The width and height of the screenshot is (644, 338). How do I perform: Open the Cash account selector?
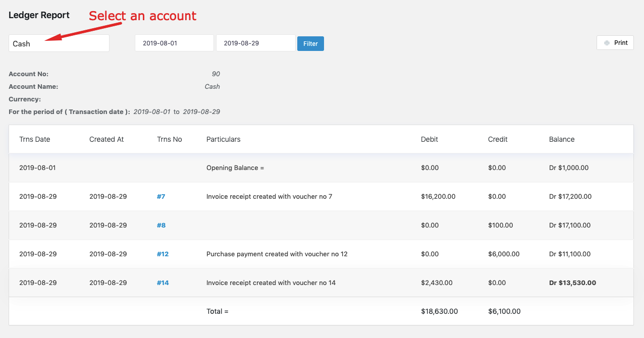(59, 43)
